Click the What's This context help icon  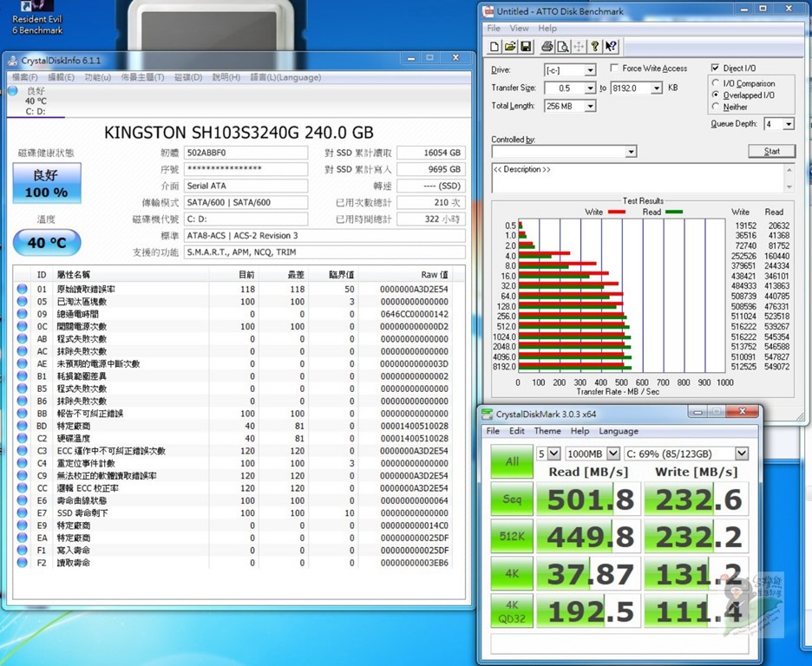click(x=612, y=47)
